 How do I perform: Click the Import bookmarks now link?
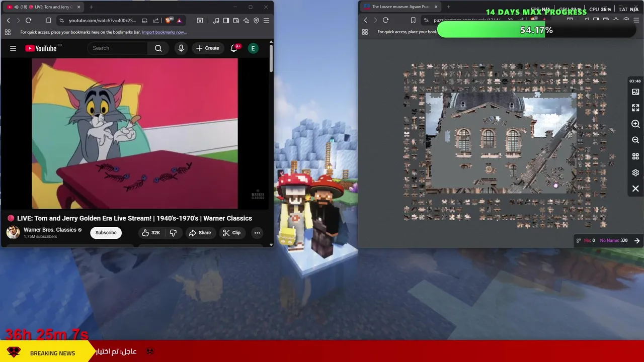pyautogui.click(x=164, y=32)
